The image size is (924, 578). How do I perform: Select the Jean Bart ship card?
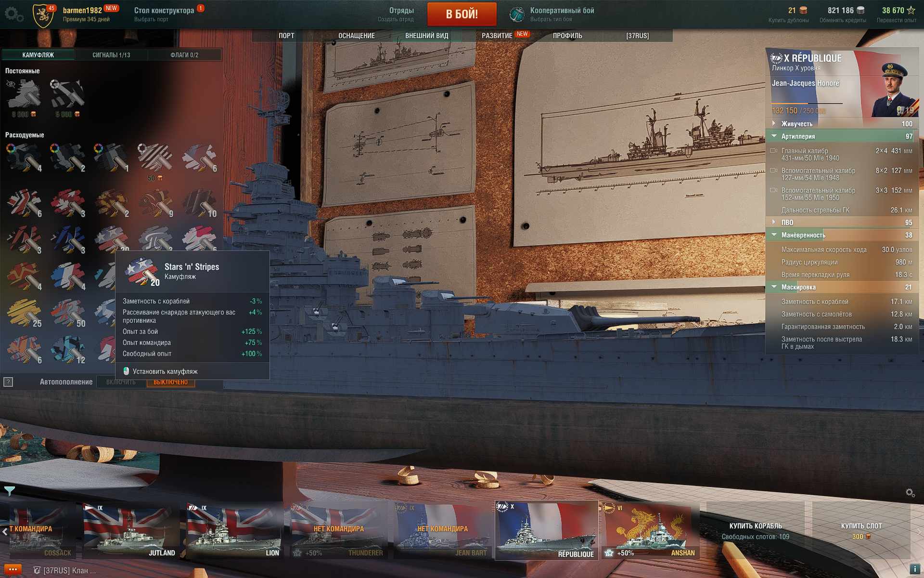[442, 530]
